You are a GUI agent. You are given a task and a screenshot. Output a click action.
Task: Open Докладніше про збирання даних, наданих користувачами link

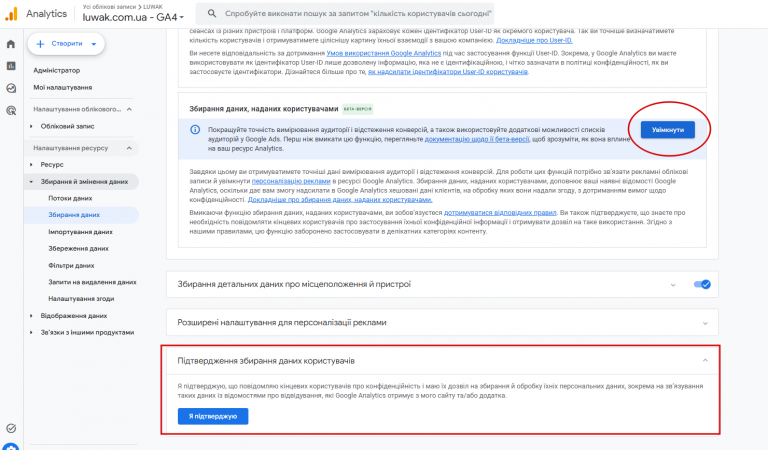(340, 200)
